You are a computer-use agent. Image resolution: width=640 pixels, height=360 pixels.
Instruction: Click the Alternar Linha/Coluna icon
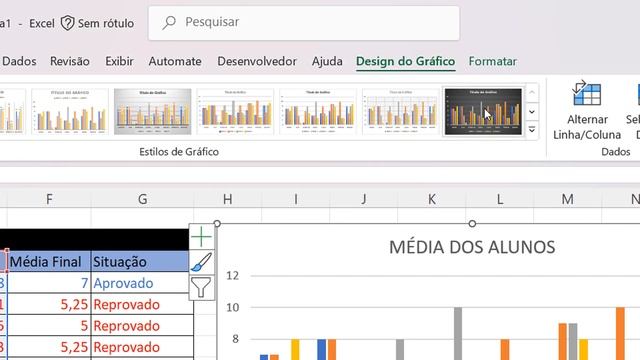coord(587,93)
